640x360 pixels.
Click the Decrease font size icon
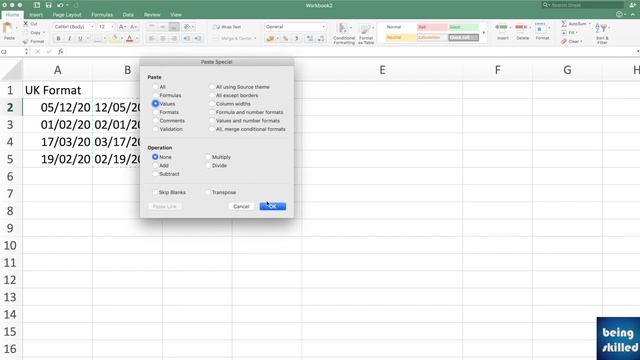tap(133, 27)
